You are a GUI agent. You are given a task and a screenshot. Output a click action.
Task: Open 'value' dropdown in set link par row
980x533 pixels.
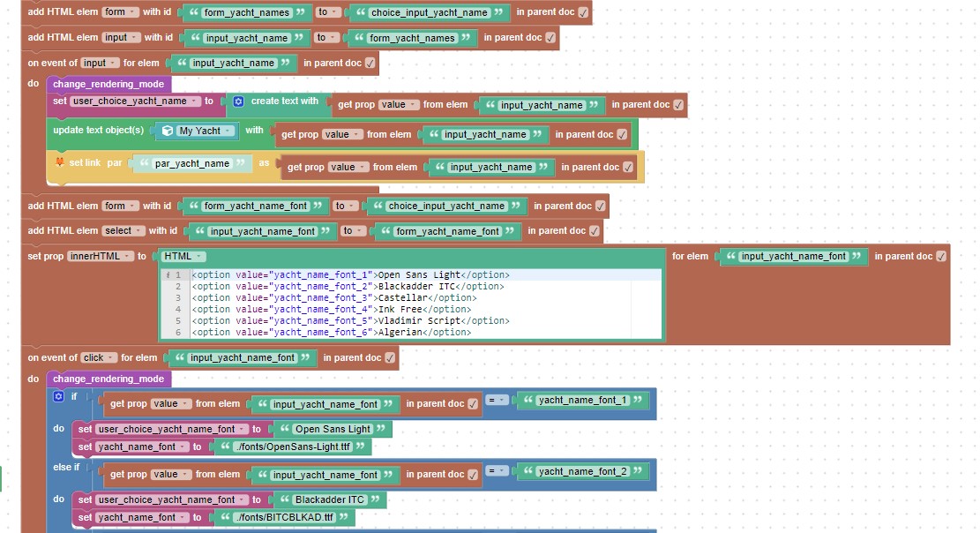coord(348,167)
